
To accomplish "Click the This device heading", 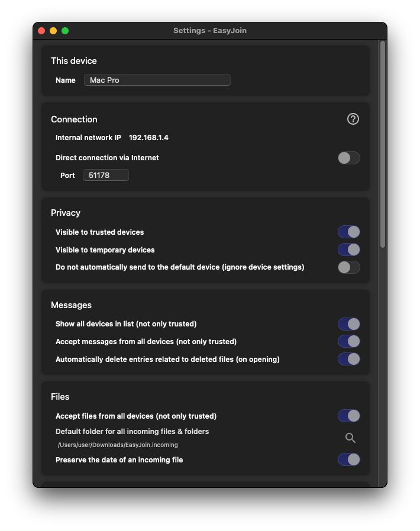I will click(x=74, y=61).
